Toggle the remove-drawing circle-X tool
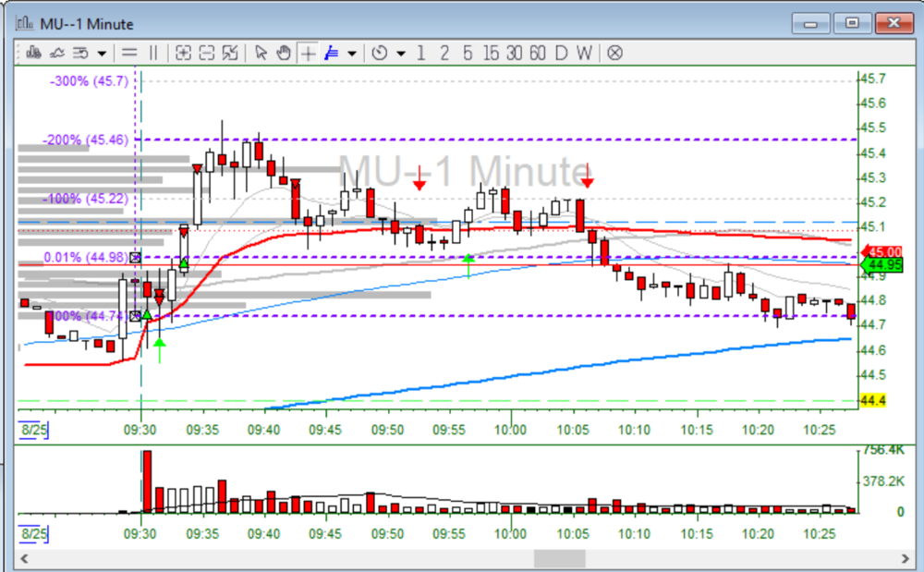The height and width of the screenshot is (572, 924). pyautogui.click(x=614, y=54)
